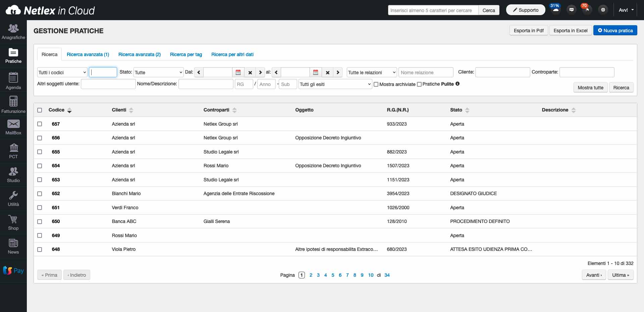Click the Esporta in Pdf button

pos(529,30)
